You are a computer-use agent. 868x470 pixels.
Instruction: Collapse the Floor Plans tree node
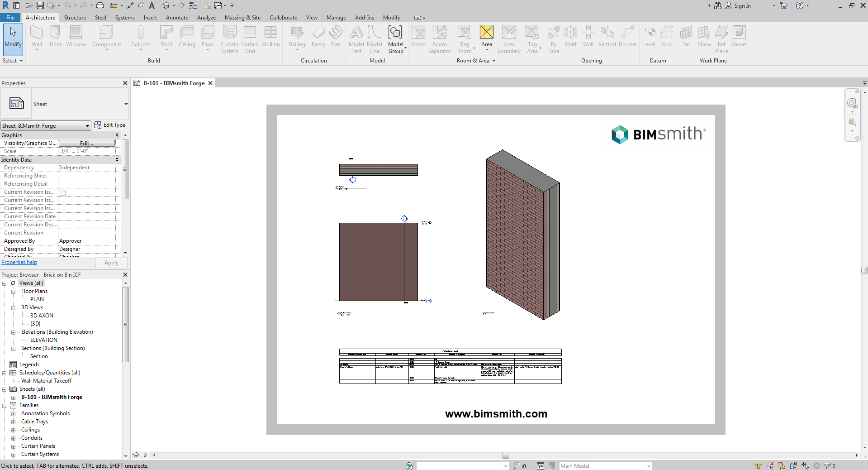coord(13,292)
